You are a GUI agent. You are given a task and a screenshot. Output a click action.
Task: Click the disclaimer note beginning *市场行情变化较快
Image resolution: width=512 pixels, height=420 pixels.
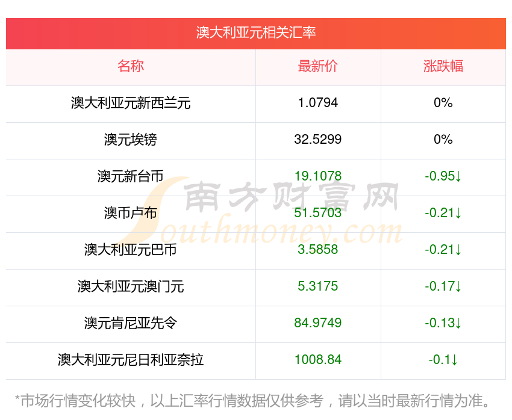[x=252, y=401]
